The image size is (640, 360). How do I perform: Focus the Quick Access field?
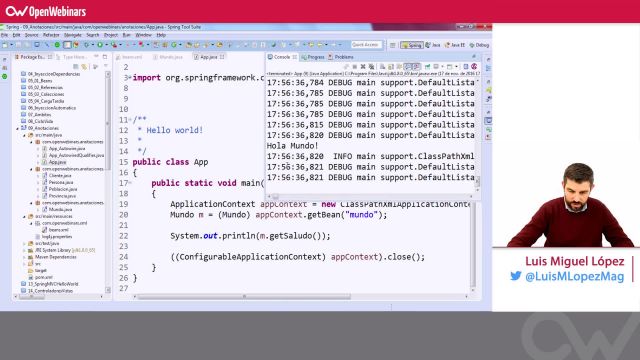pos(367,45)
